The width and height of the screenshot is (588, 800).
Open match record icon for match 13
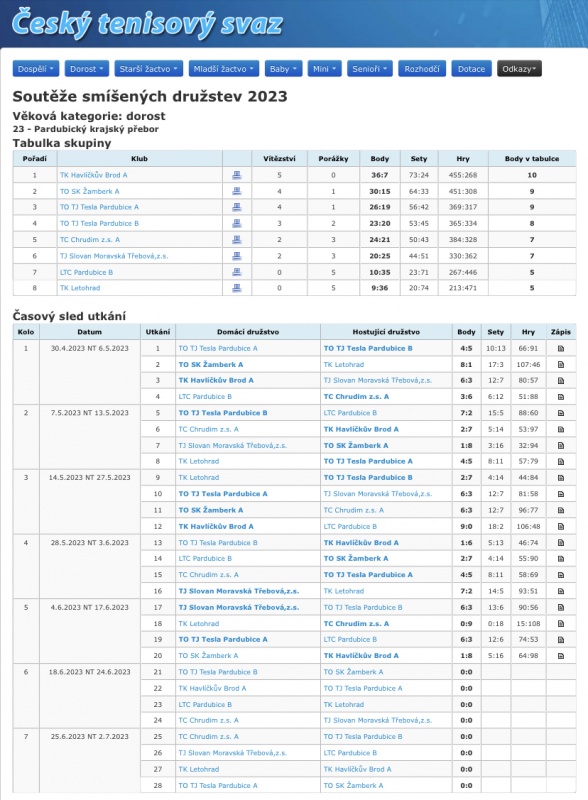pyautogui.click(x=560, y=543)
